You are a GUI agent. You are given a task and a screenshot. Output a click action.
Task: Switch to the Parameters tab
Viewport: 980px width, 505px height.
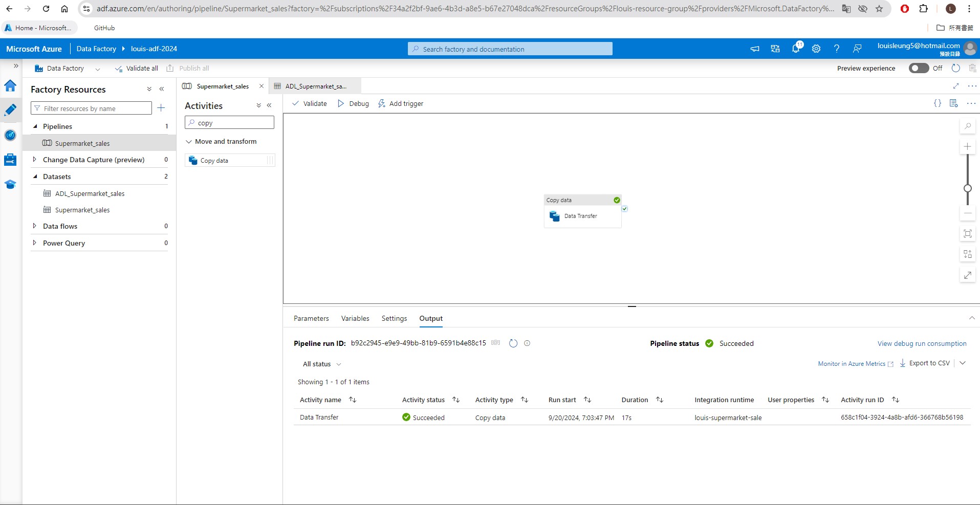click(311, 318)
